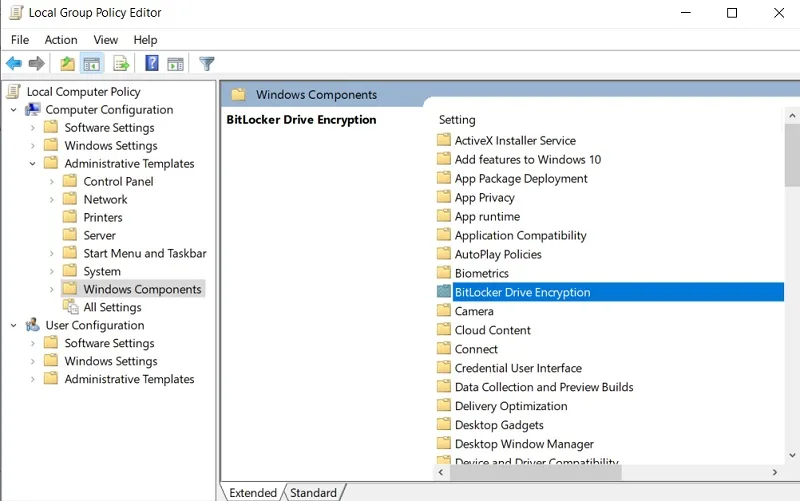Select System in the tree
The height and width of the screenshot is (501, 800).
[102, 271]
